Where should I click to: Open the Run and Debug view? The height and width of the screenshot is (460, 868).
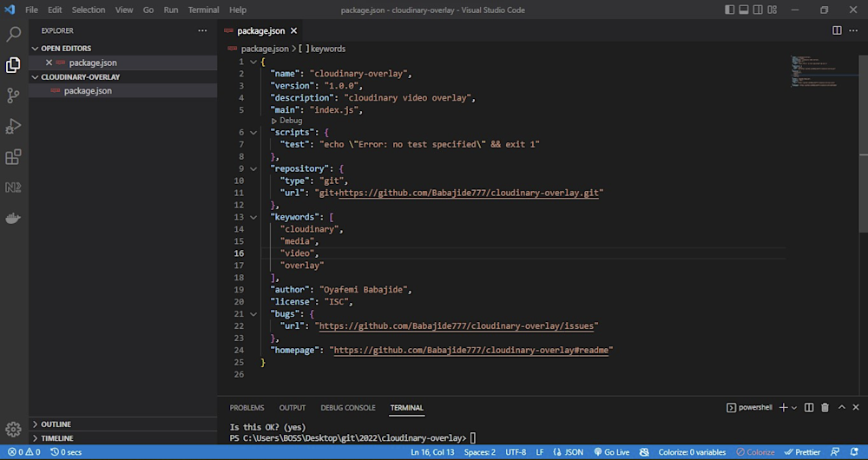tap(13, 127)
